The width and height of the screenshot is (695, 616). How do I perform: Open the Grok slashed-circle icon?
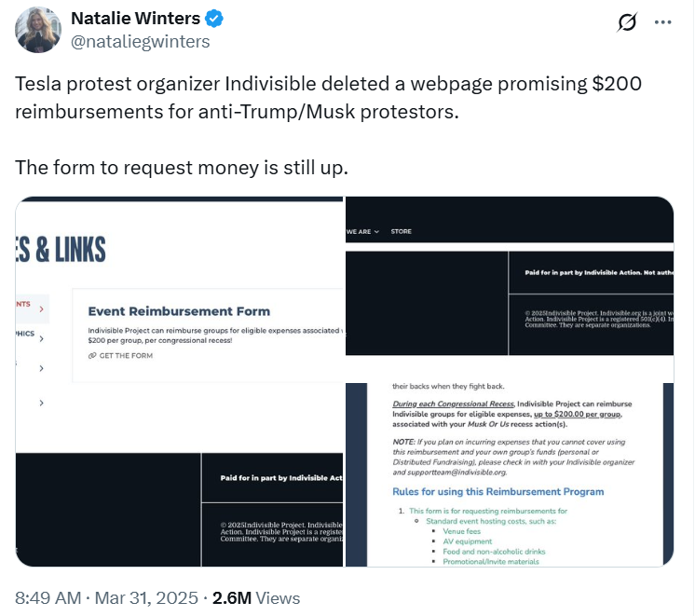627,22
